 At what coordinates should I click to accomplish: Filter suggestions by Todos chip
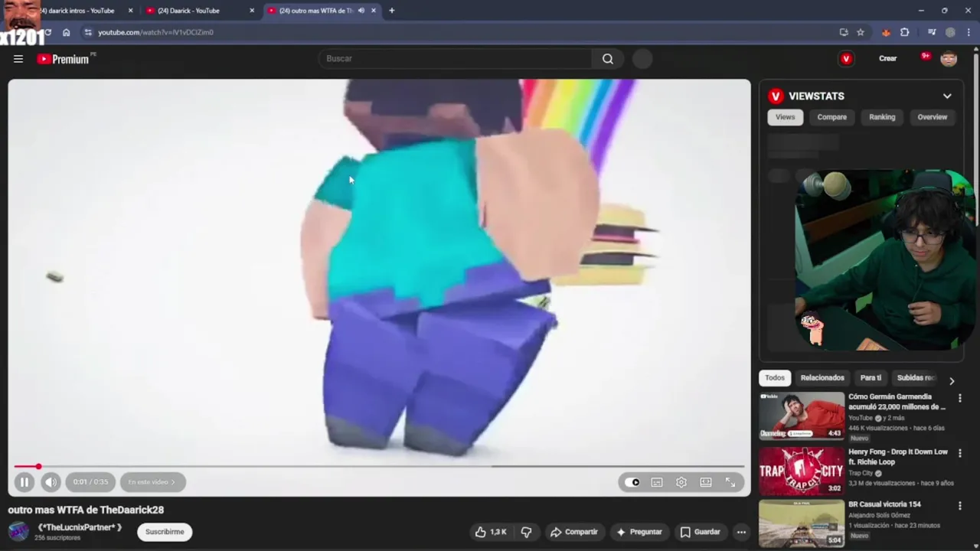tap(775, 378)
